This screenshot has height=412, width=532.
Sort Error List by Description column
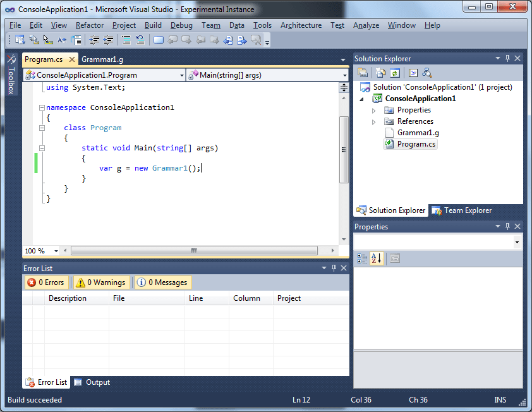pos(76,298)
